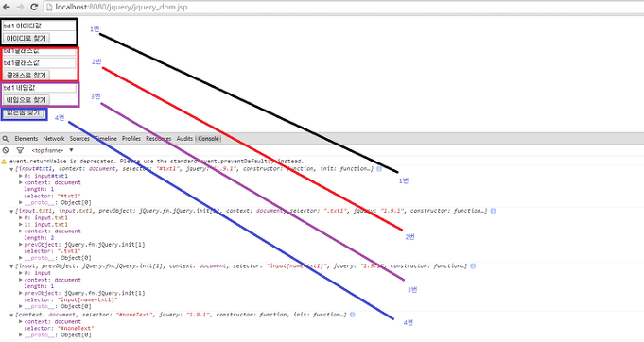The height and width of the screenshot is (342, 644).
Task: Click the info icon after the #txt1 log header
Action: [379, 169]
